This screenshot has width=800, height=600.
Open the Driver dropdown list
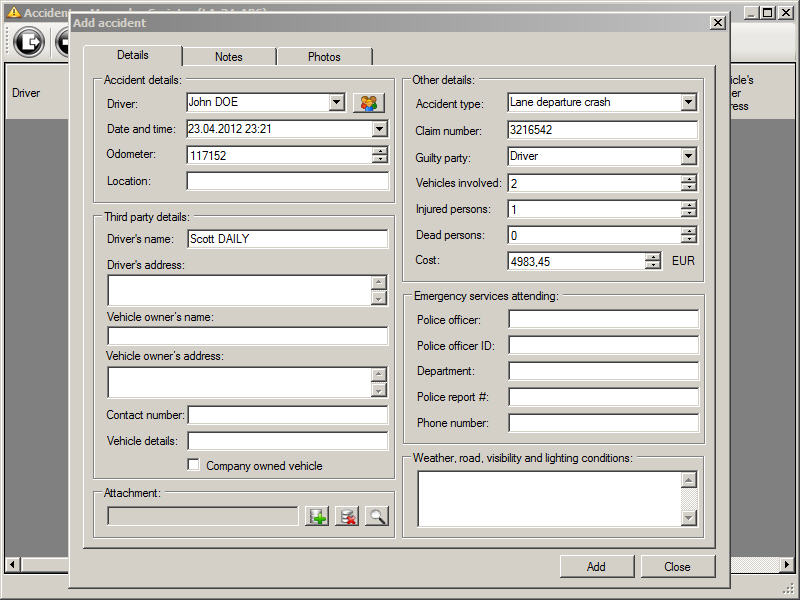click(336, 102)
